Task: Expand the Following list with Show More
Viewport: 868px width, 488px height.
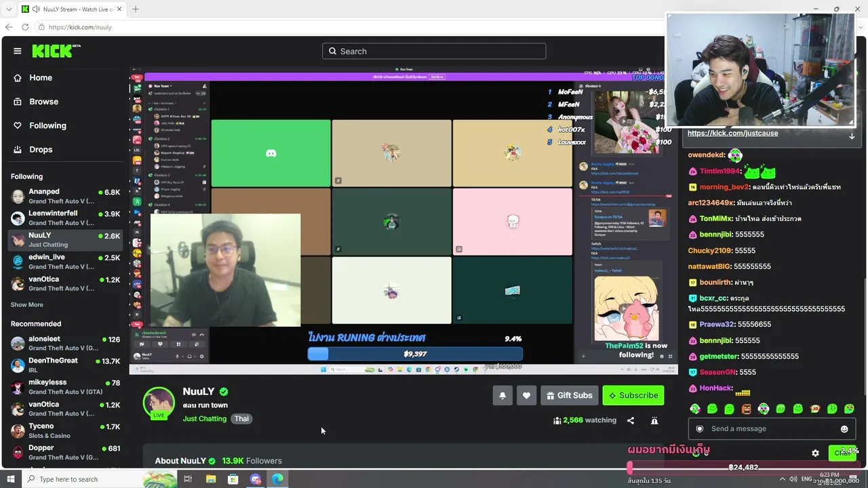Action: pyautogui.click(x=27, y=305)
